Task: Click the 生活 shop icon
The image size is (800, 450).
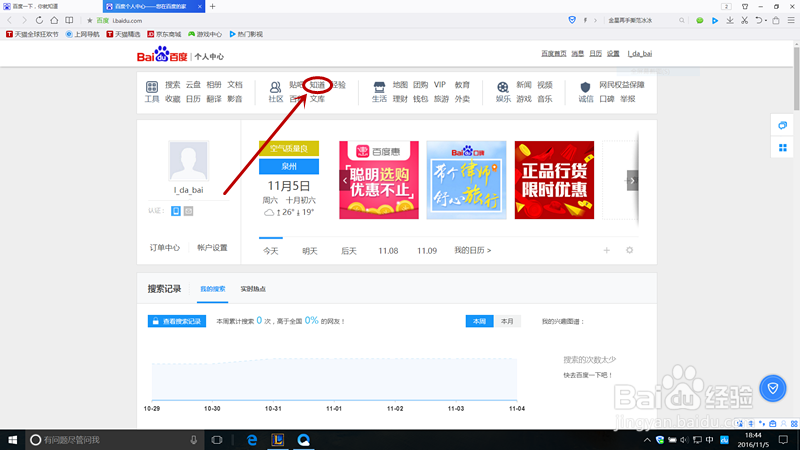Action: click(379, 86)
